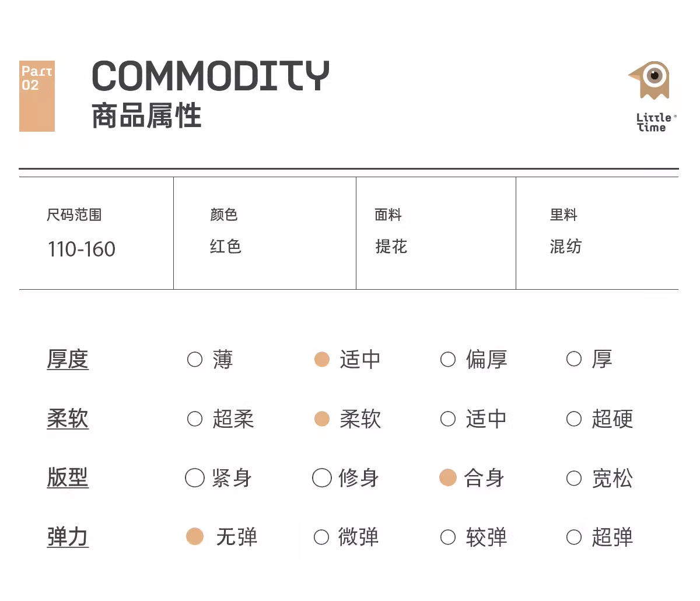Select the 薄 thickness radio button
The width and height of the screenshot is (700, 601).
tap(195, 359)
